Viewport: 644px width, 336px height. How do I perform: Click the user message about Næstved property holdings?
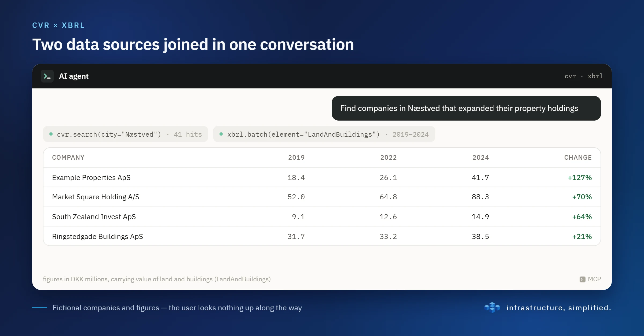pyautogui.click(x=466, y=108)
